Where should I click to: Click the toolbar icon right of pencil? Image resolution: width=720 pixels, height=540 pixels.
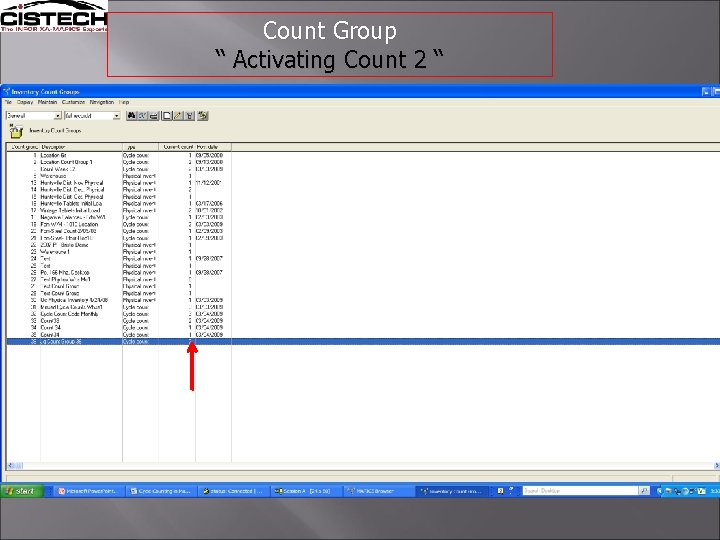click(189, 116)
